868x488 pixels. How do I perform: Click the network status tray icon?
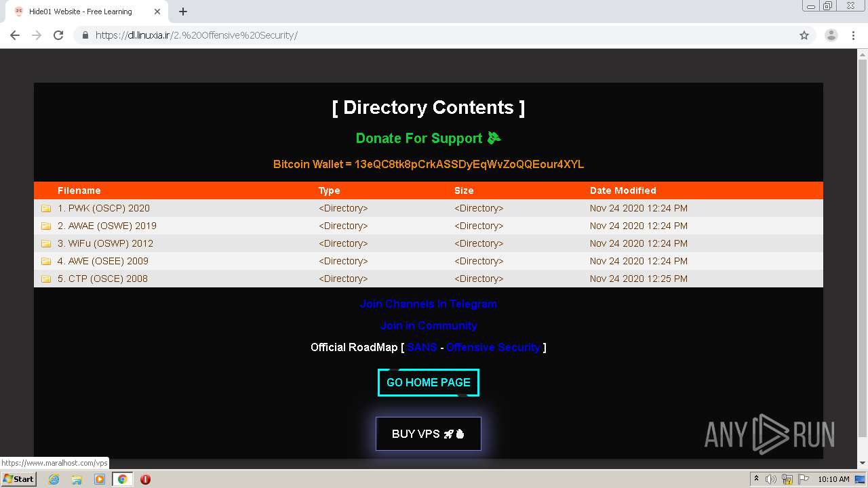pos(787,479)
